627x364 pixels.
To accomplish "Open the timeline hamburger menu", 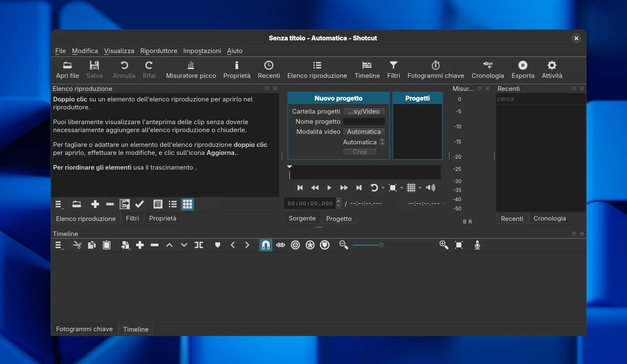I will (59, 245).
